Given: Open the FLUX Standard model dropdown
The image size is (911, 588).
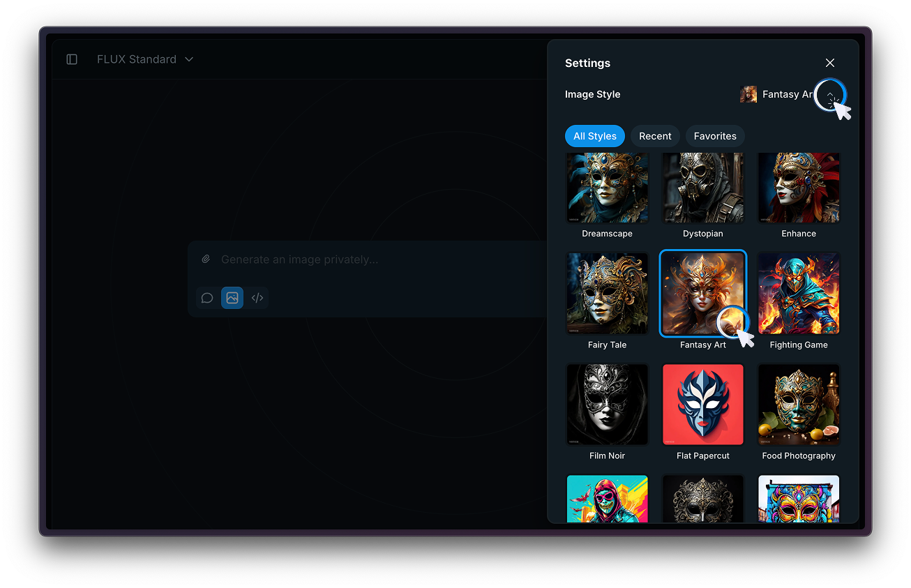Looking at the screenshot, I should pos(145,59).
